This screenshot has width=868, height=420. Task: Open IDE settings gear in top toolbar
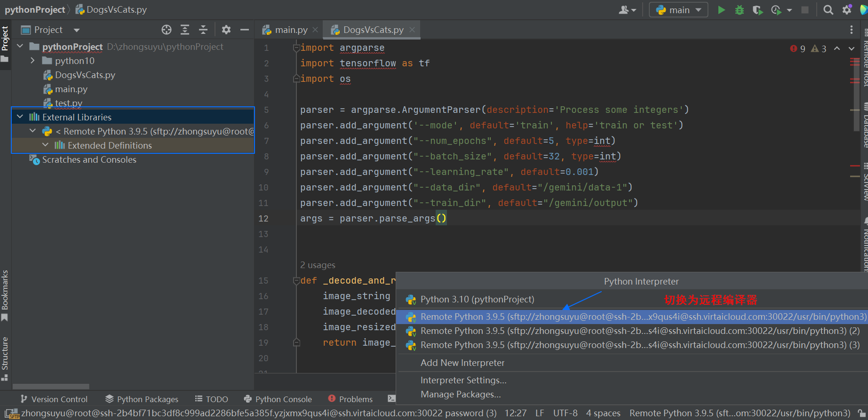coord(847,10)
